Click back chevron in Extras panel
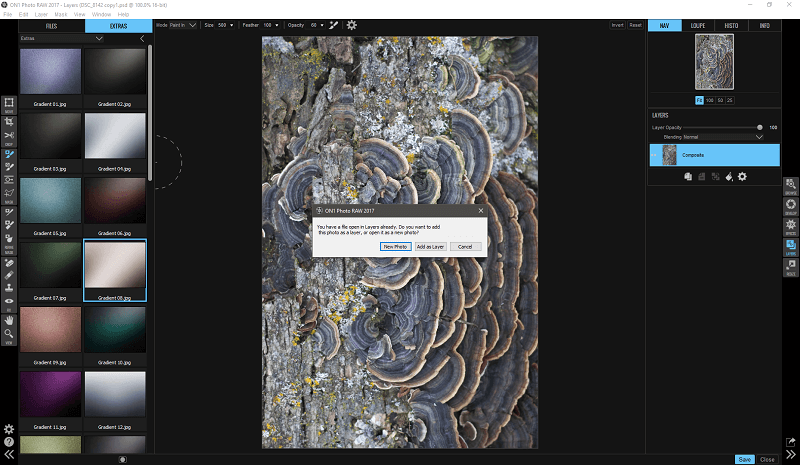Viewport: 800px width, 465px height. click(x=142, y=38)
